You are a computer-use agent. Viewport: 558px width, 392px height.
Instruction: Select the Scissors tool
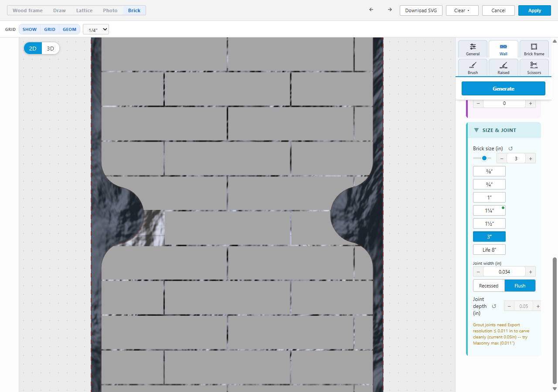534,68
